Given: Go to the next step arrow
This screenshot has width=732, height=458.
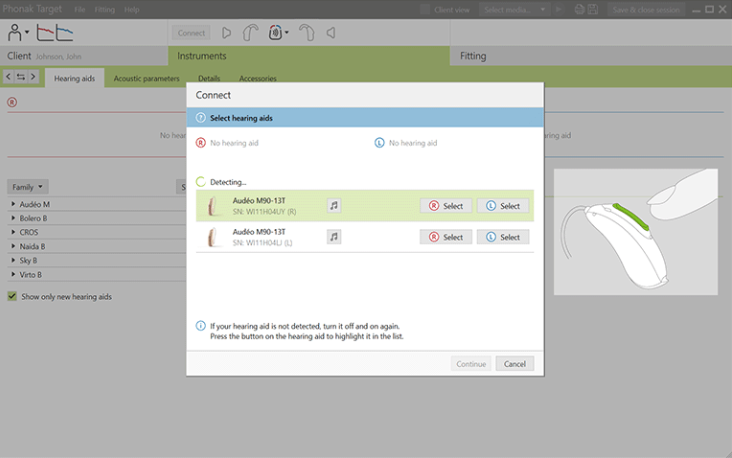Looking at the screenshot, I should [33, 77].
